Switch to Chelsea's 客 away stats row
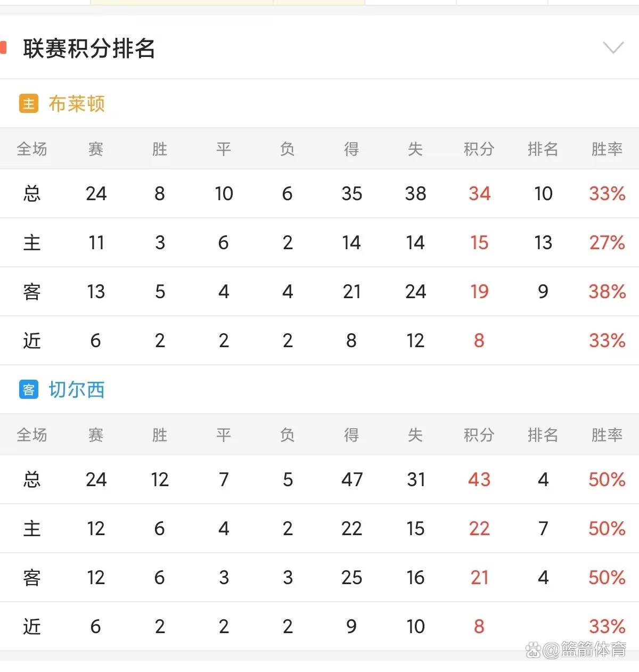The image size is (639, 672). pyautogui.click(x=32, y=577)
